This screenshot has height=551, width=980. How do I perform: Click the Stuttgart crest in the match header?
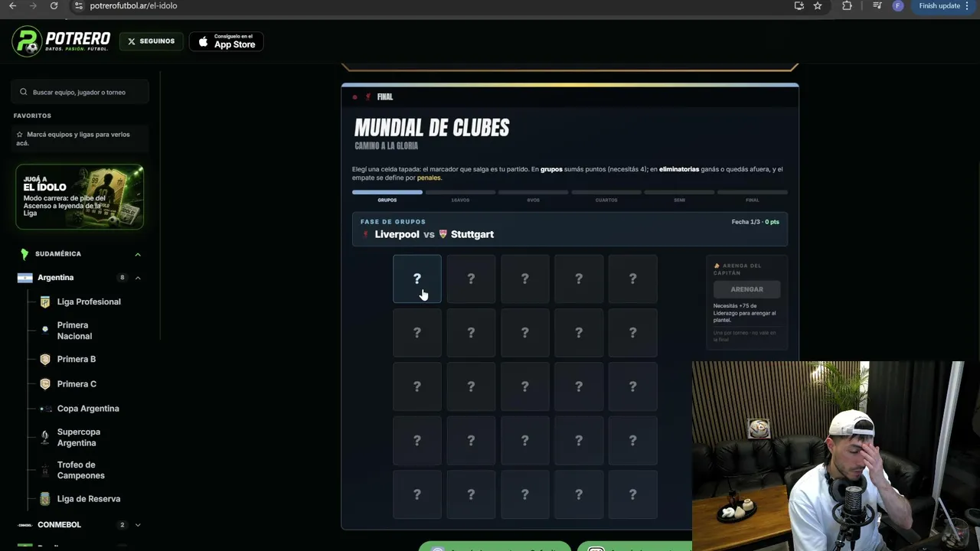coord(443,234)
